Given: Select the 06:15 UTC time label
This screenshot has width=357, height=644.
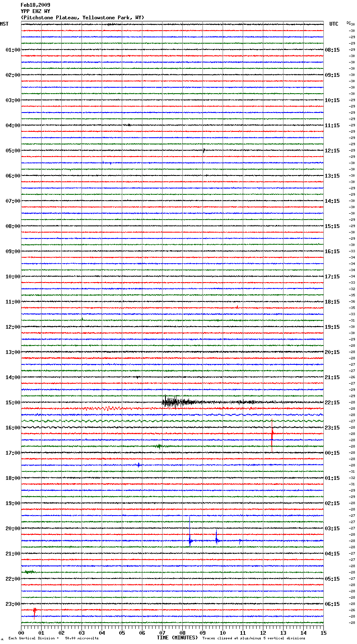Looking at the screenshot, I should pyautogui.click(x=332, y=604).
